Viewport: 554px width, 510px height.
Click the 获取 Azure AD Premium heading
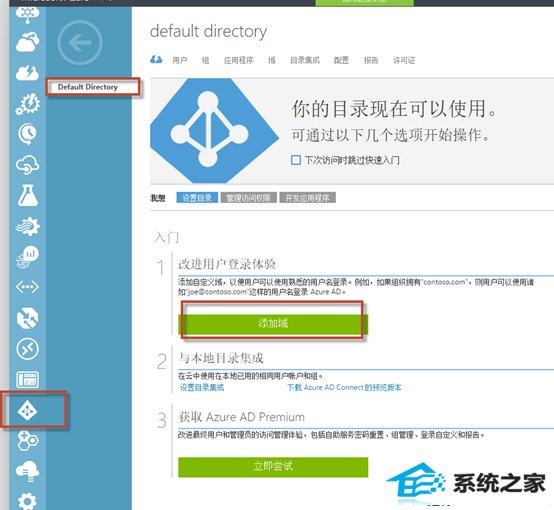coord(242,417)
